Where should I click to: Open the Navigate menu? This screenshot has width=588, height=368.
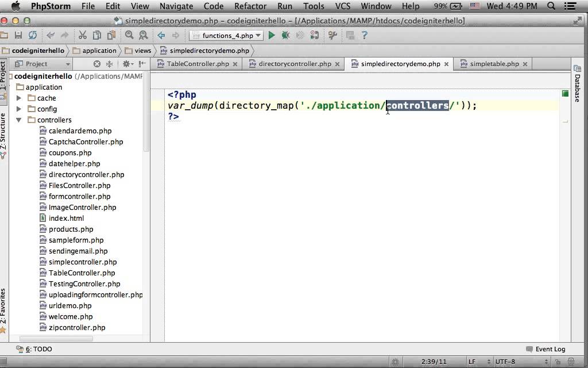176,6
